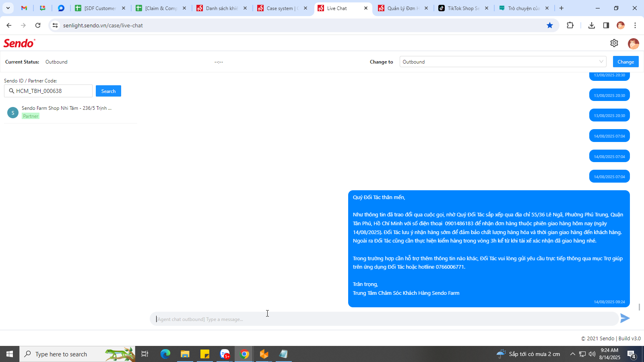This screenshot has height=362, width=644.
Task: Open Sticky Notes from the taskbar
Action: [x=205, y=354]
